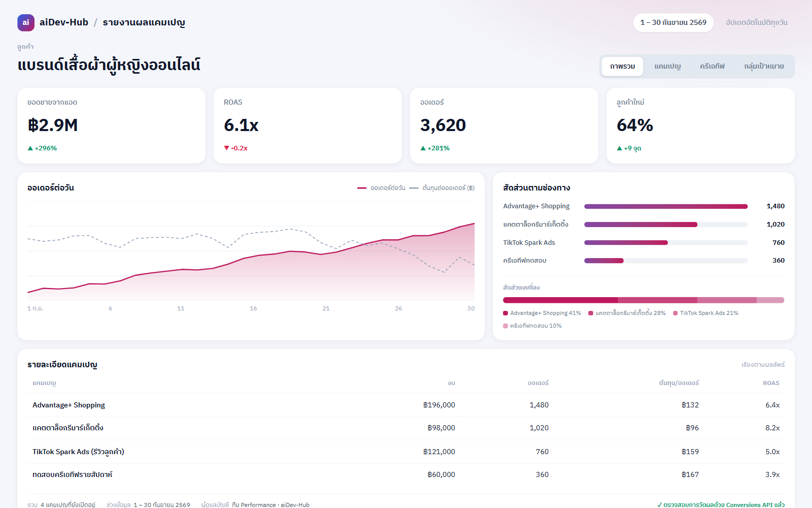
Task: Sort by the ROAS column header in the table
Action: click(771, 383)
